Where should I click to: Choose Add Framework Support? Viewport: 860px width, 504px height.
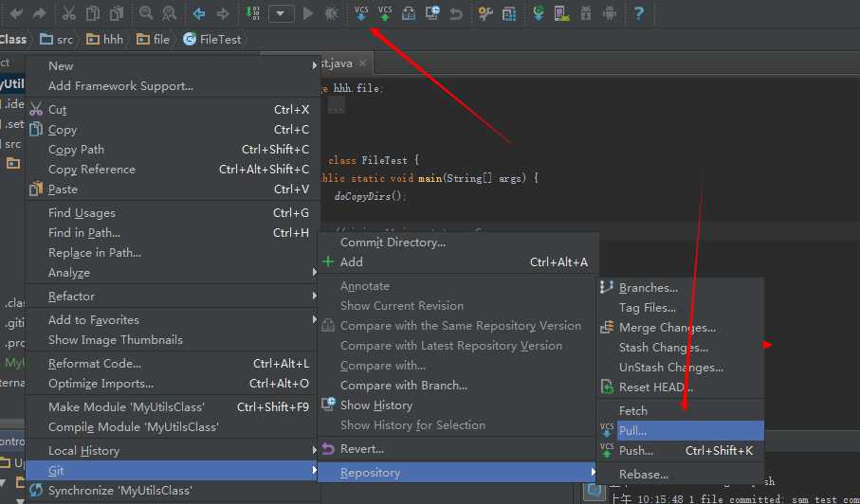(x=174, y=86)
